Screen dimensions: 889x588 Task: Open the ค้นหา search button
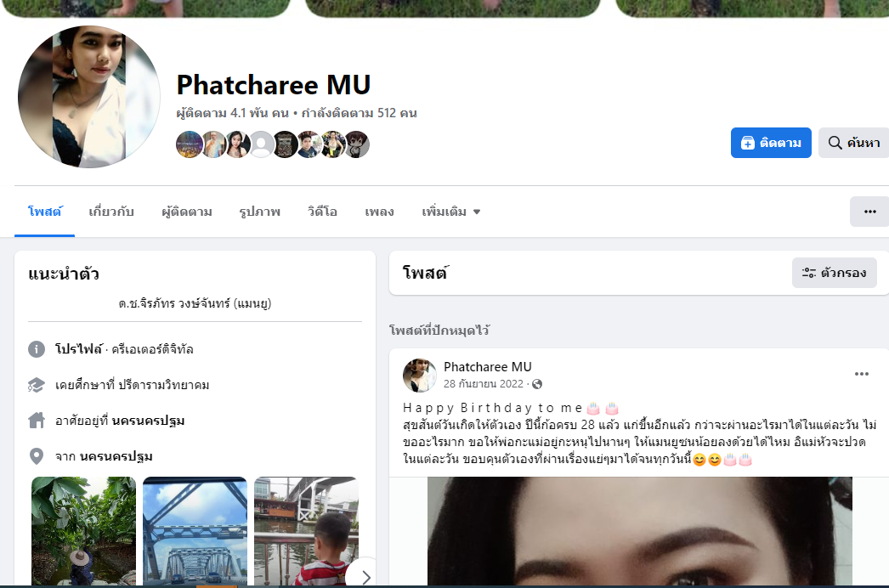853,143
